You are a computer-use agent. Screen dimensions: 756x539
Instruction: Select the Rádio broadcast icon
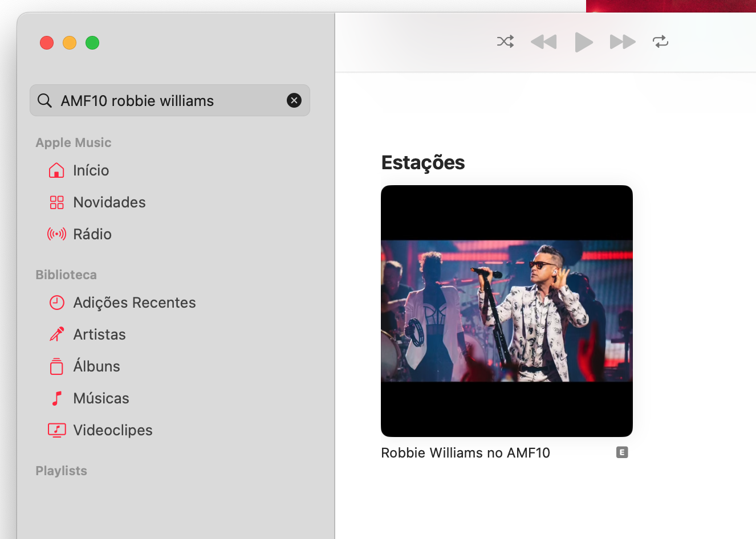(56, 234)
